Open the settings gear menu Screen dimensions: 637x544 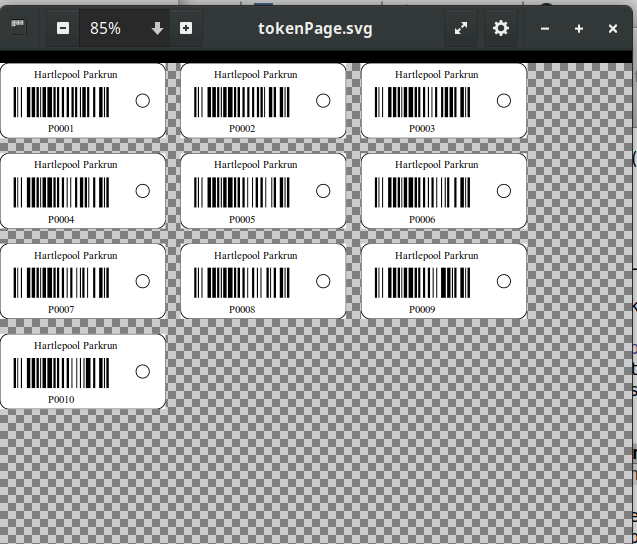click(x=500, y=28)
